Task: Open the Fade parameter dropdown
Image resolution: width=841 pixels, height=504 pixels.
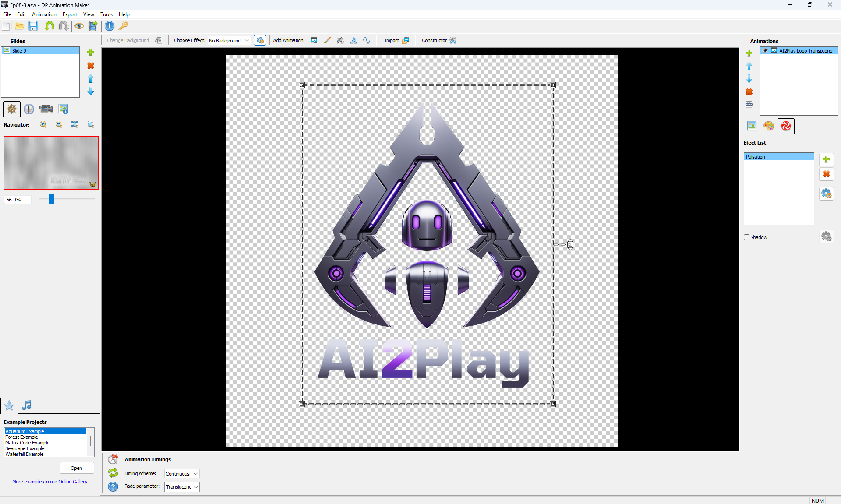Action: click(196, 487)
